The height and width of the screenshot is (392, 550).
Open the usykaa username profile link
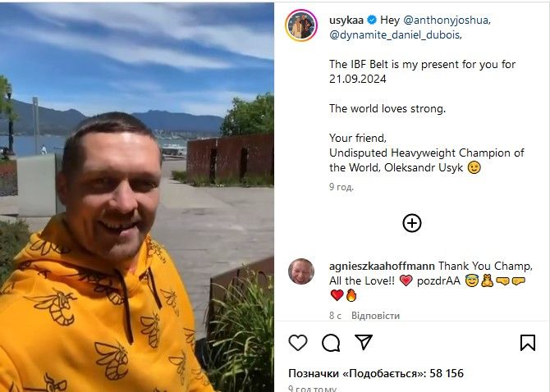click(x=346, y=20)
